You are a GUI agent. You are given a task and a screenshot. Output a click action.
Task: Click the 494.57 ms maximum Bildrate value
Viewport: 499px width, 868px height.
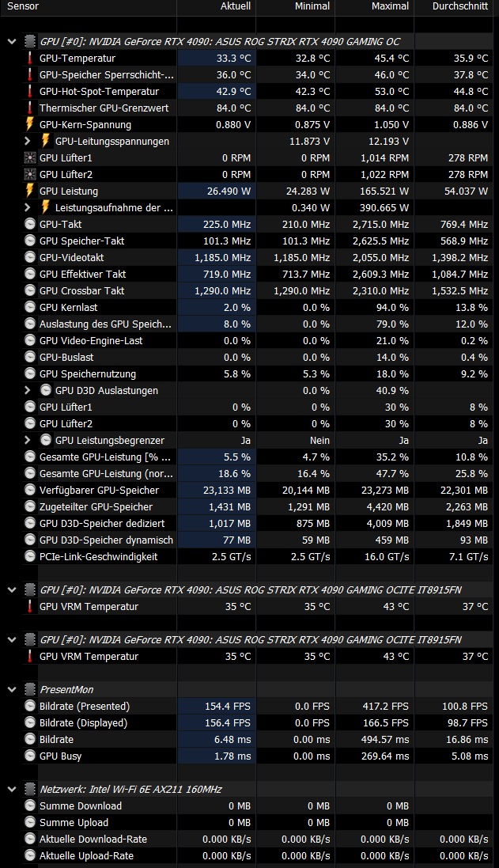click(385, 739)
